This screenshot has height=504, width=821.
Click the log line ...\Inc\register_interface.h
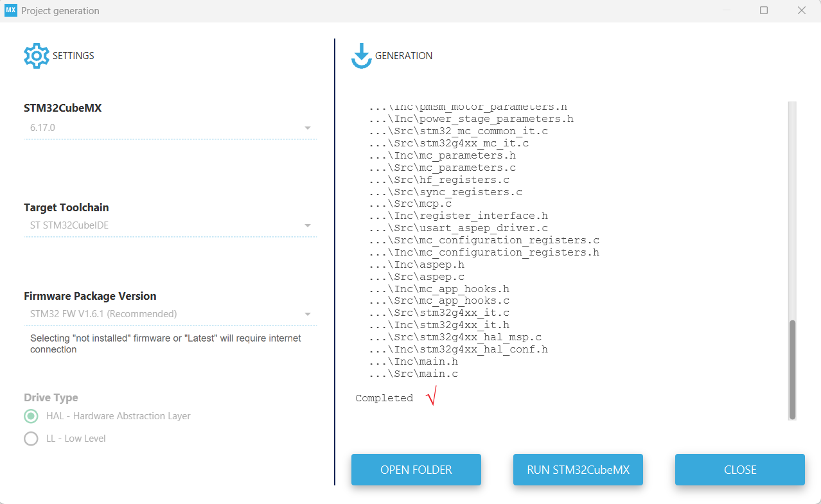(459, 216)
